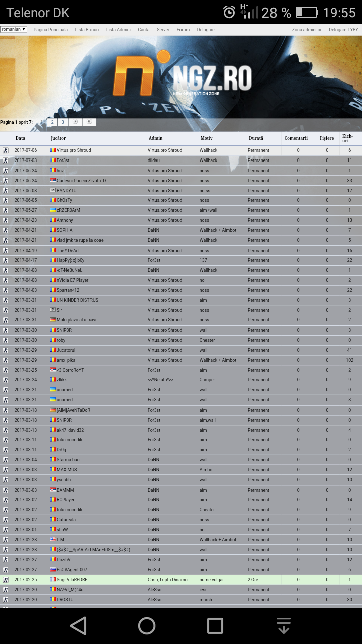Click the game icon for Virtus.pro Shroud row
The height and width of the screenshot is (644, 362).
(x=6, y=150)
